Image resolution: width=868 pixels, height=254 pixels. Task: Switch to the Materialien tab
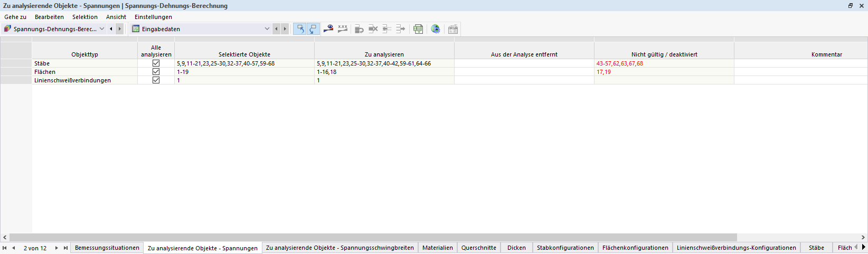[438, 248]
